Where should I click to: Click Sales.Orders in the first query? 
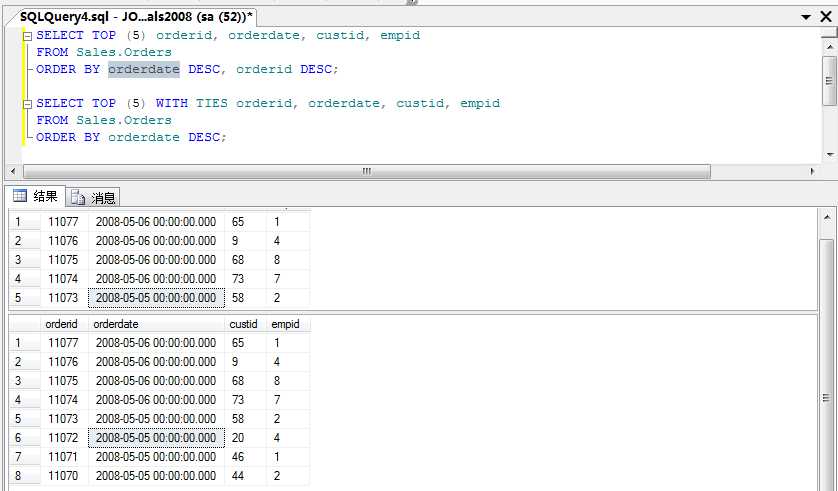tap(124, 52)
